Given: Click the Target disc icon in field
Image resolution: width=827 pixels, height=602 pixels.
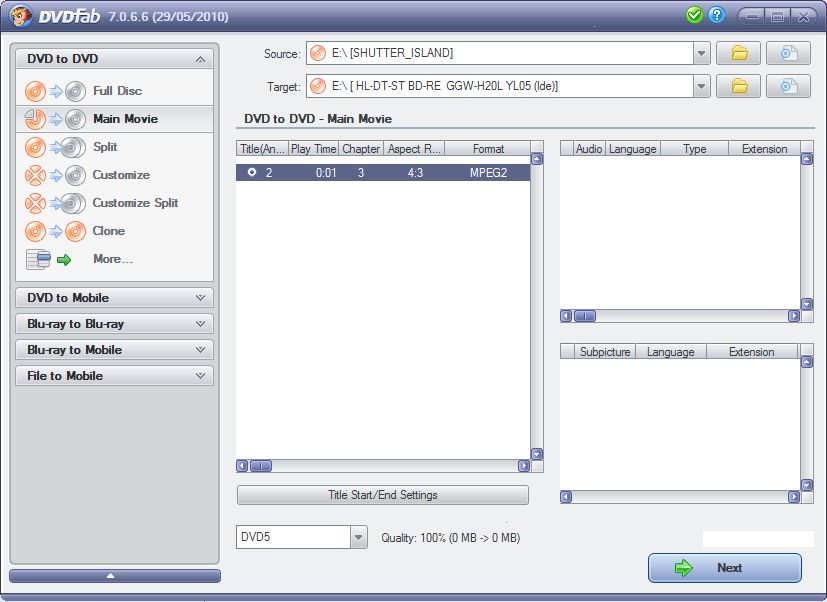Looking at the screenshot, I should pyautogui.click(x=318, y=86).
